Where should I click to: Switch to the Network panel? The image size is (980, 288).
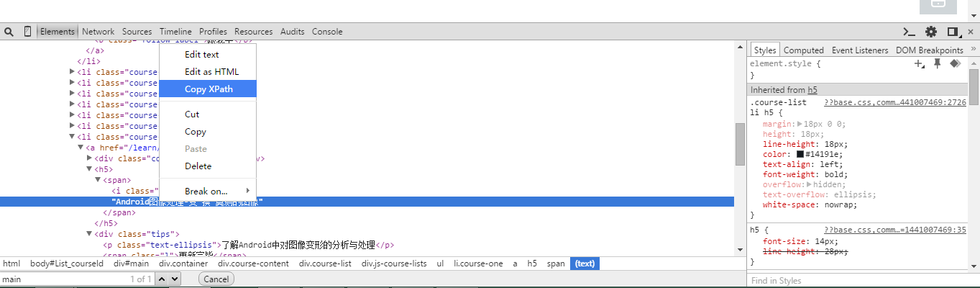click(x=98, y=32)
